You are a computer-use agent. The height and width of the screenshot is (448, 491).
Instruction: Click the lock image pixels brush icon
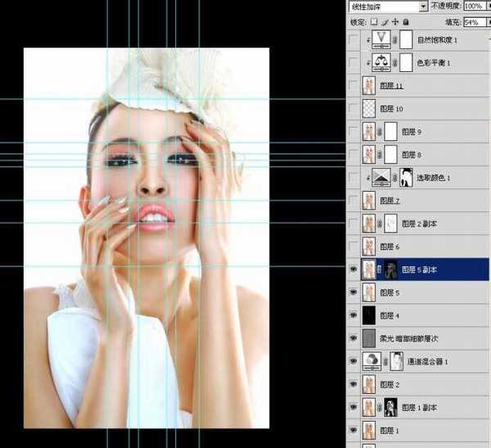click(x=385, y=22)
